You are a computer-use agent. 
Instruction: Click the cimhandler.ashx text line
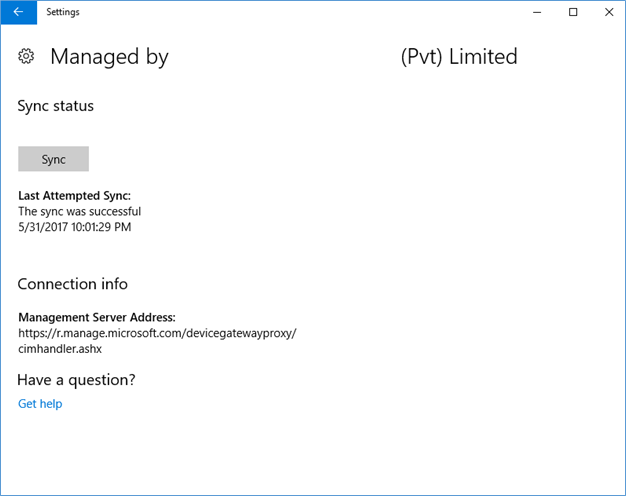click(60, 349)
